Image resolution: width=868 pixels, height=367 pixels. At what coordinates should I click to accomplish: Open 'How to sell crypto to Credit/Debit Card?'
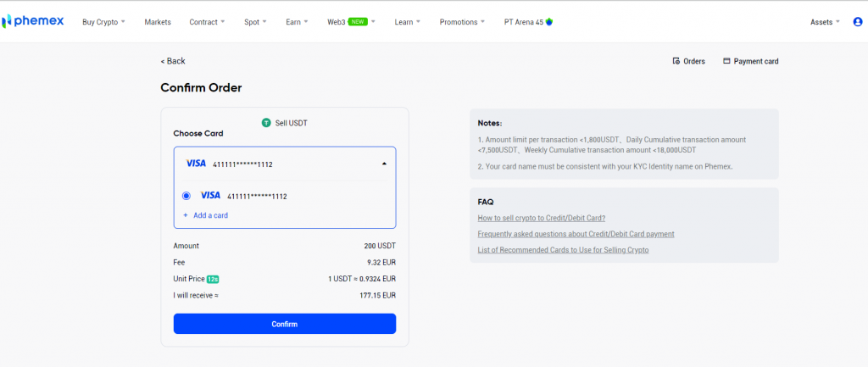click(x=541, y=218)
